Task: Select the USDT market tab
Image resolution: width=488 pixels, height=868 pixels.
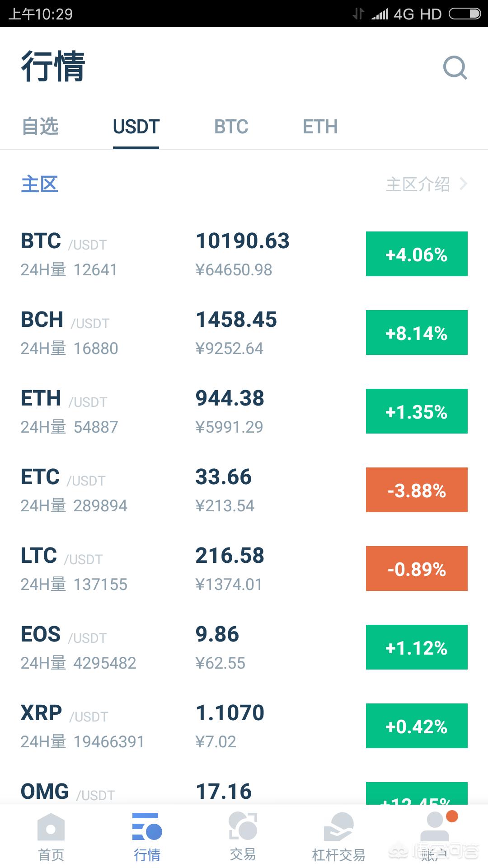Action: pyautogui.click(x=136, y=127)
